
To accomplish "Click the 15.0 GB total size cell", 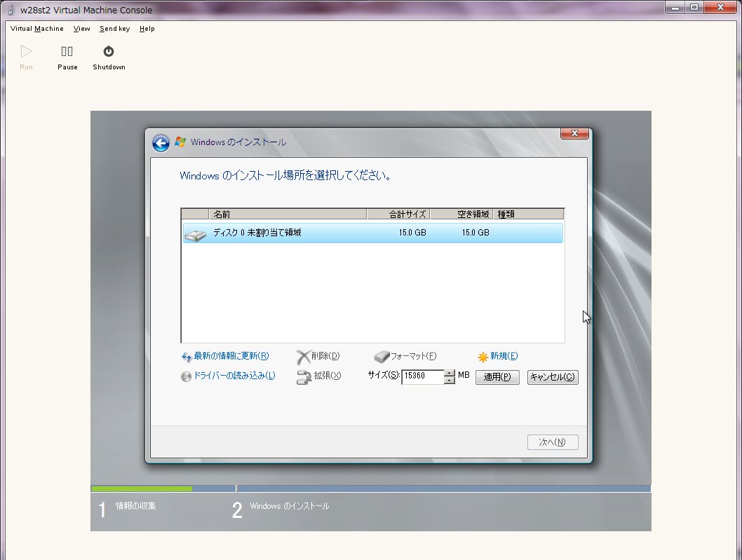I will (412, 233).
